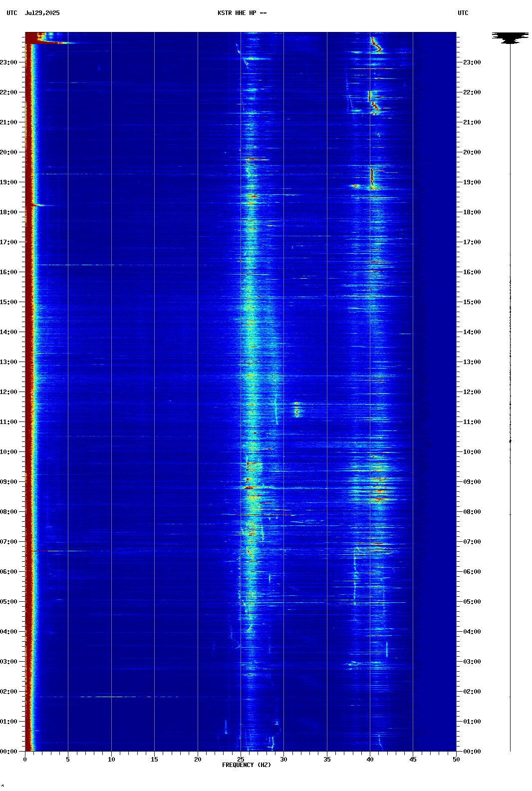Click the 45 tick on frequency axis
Image resolution: width=532 pixels, height=791 pixels.
pyautogui.click(x=413, y=760)
